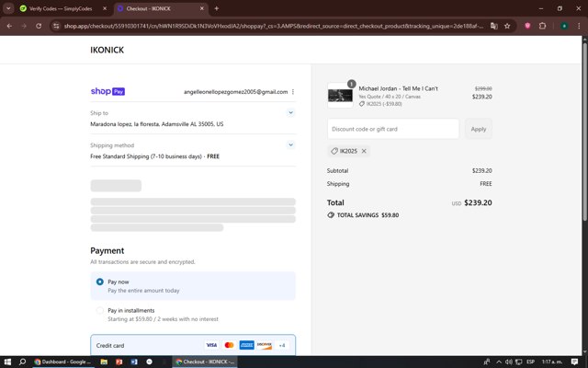Viewport: 588px width, 368px height.
Task: Click the IK2025 discount tag icon
Action: click(334, 151)
